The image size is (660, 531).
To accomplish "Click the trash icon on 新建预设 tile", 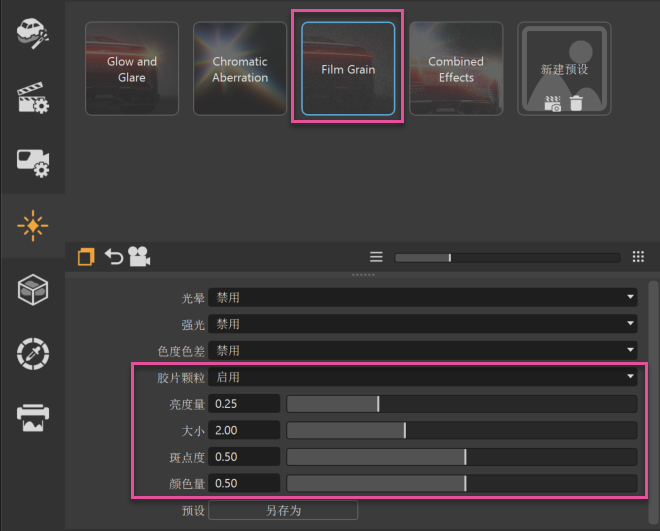I will (x=576, y=103).
